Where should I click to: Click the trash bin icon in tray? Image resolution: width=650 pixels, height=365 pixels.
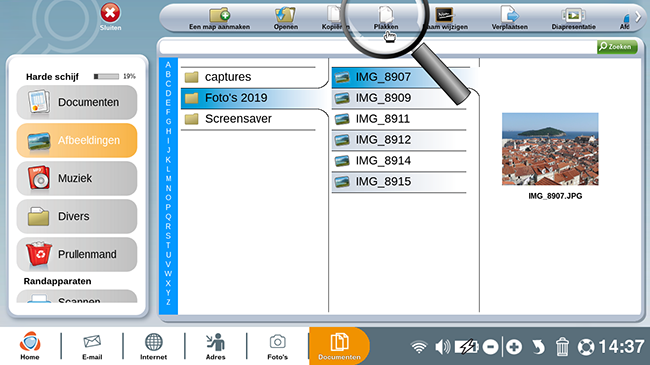(562, 347)
